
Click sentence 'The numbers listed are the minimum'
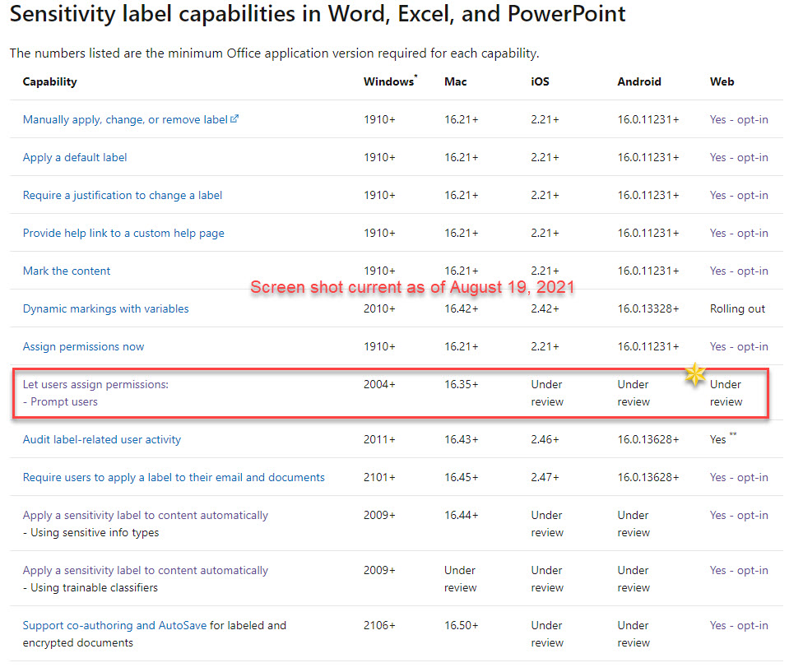[x=274, y=53]
